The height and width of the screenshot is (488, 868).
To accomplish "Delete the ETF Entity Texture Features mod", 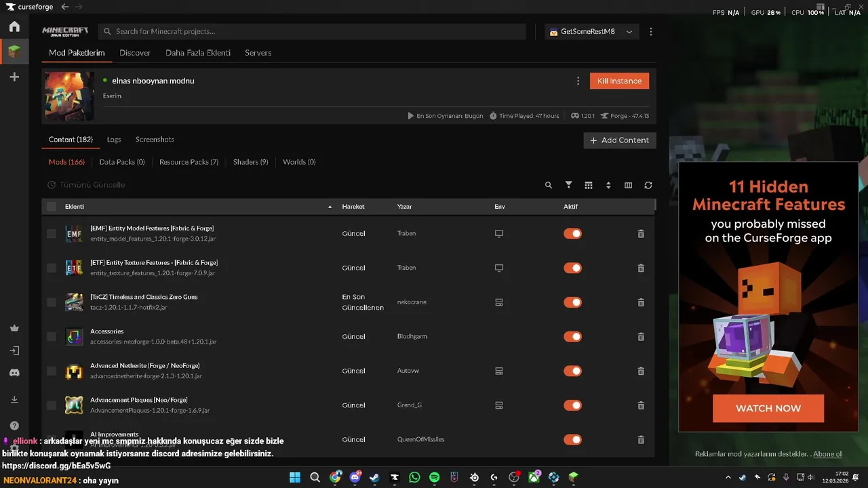I will 641,268.
